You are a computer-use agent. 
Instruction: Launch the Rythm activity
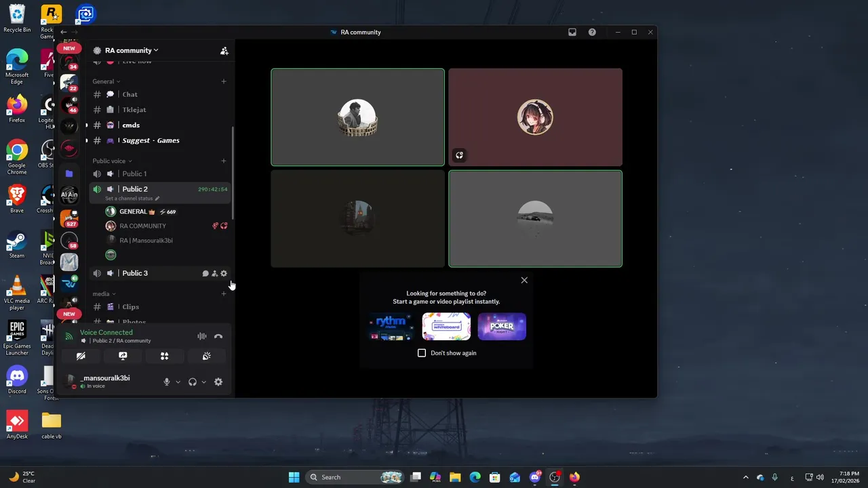point(391,327)
